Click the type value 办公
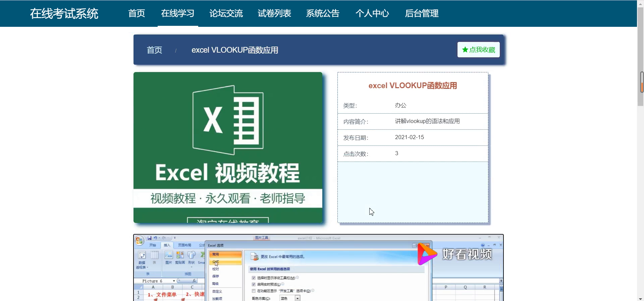 [400, 105]
